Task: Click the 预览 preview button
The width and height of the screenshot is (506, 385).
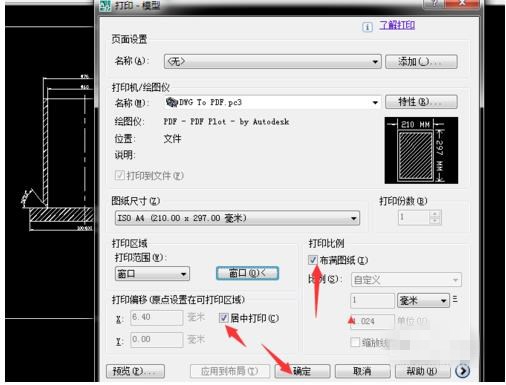Action: pos(135,371)
